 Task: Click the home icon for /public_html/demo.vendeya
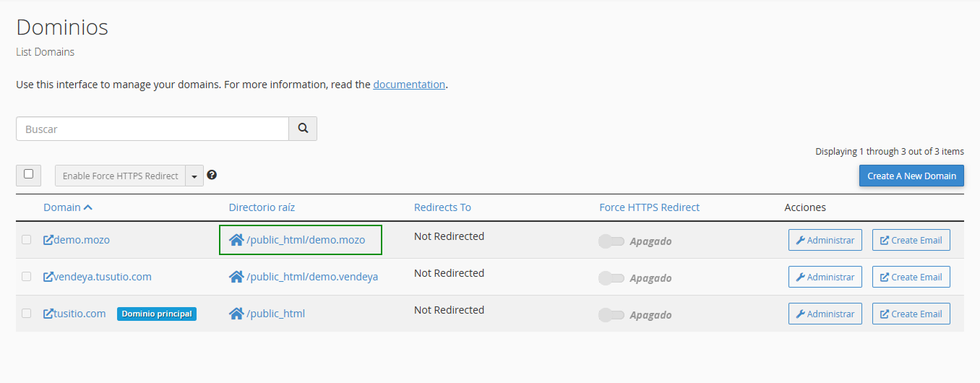236,277
